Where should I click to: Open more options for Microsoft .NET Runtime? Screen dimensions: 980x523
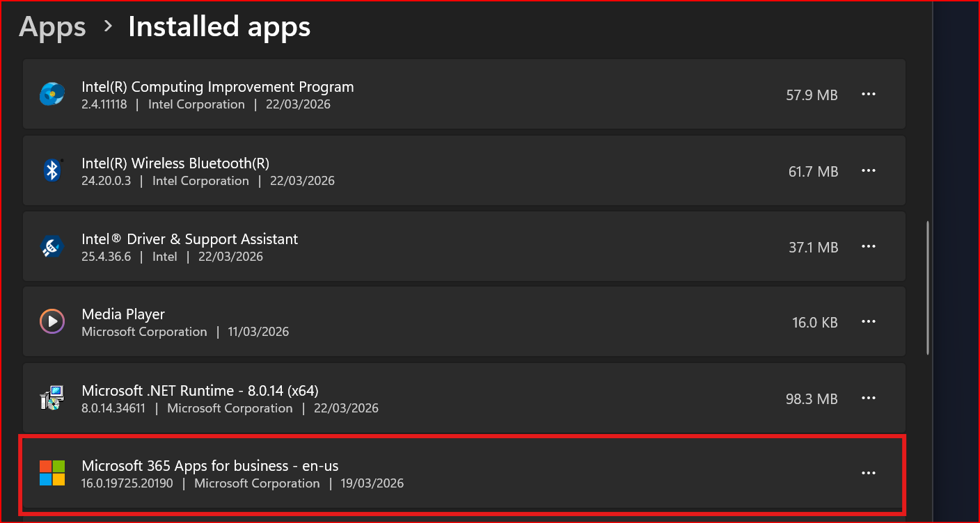click(x=868, y=398)
